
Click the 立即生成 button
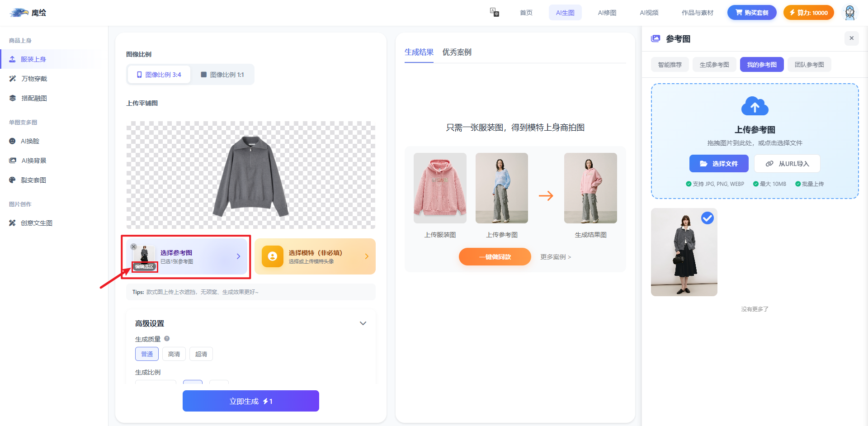(x=251, y=401)
